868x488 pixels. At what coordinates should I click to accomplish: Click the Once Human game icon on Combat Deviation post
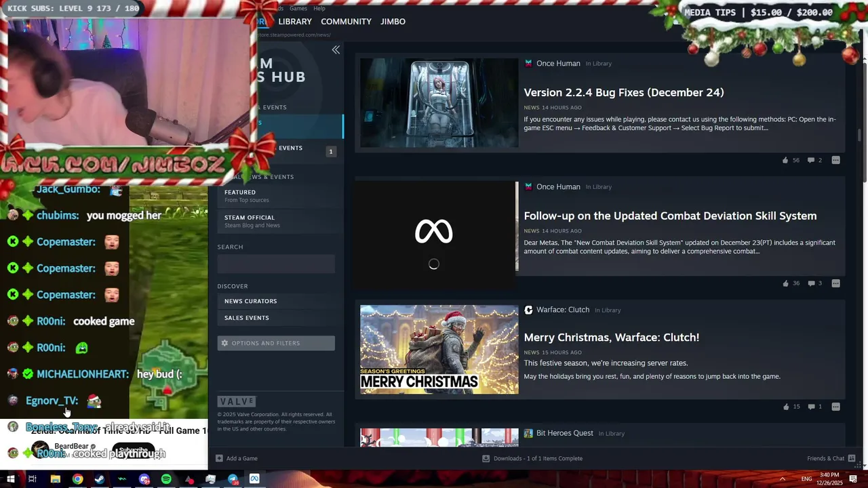[x=528, y=187]
